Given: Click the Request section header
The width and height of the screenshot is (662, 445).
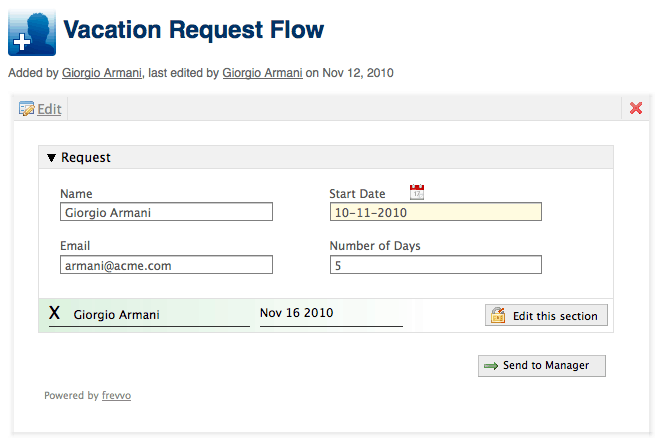Looking at the screenshot, I should tap(326, 157).
